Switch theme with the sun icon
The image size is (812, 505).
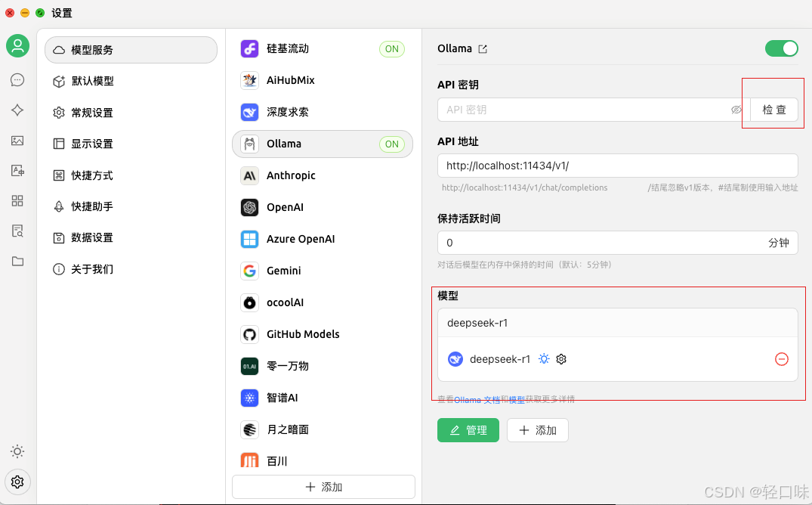[x=17, y=451]
